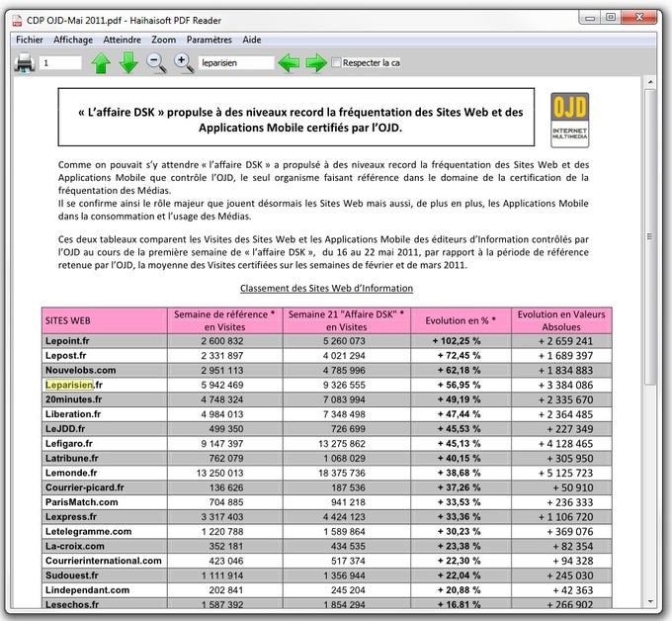Go to previous page with green up arrow
Image resolution: width=672 pixels, height=621 pixels.
101,63
